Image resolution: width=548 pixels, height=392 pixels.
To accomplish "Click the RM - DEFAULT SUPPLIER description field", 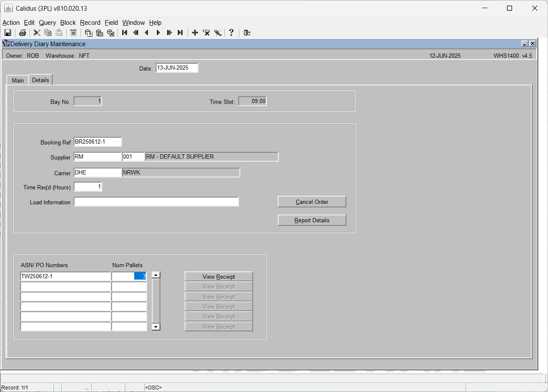I will click(212, 157).
